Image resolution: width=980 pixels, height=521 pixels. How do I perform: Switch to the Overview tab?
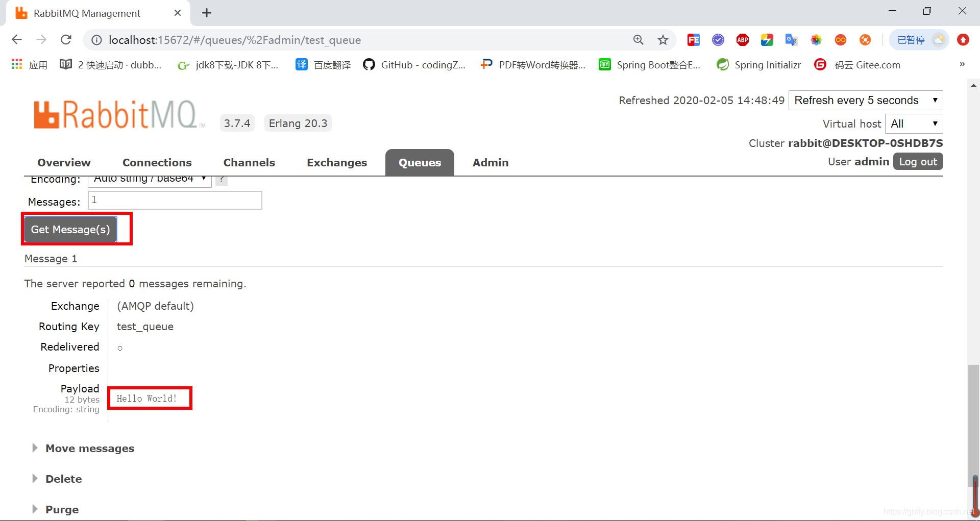[64, 162]
